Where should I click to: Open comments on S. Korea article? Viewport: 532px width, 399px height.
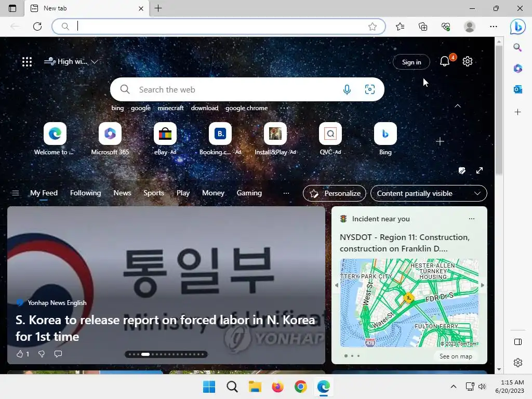pyautogui.click(x=58, y=354)
